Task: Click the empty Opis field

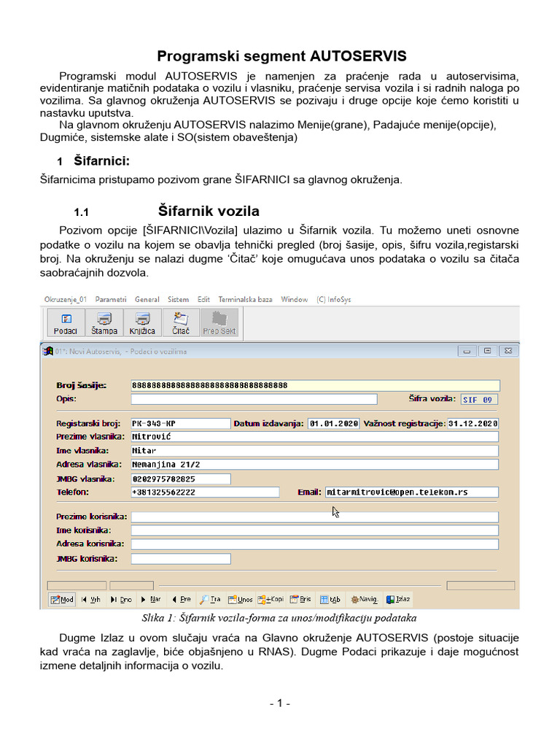Action: tap(254, 399)
